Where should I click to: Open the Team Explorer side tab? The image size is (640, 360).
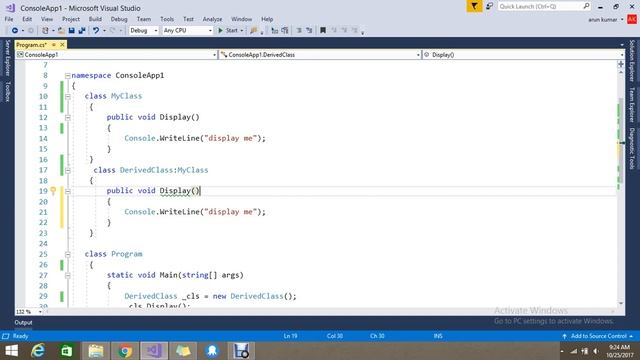click(632, 105)
